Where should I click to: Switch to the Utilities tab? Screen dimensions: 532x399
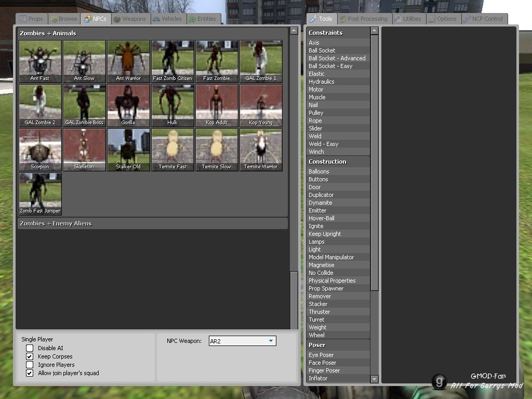[408, 19]
